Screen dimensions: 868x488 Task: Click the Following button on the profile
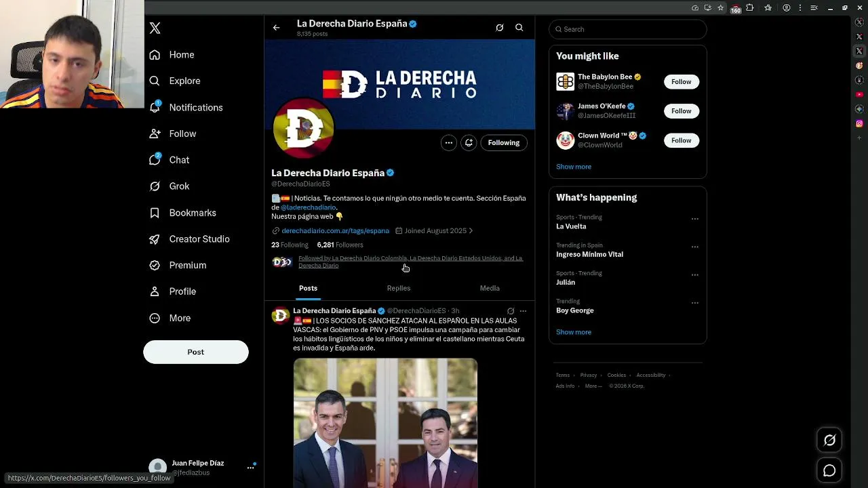click(504, 142)
